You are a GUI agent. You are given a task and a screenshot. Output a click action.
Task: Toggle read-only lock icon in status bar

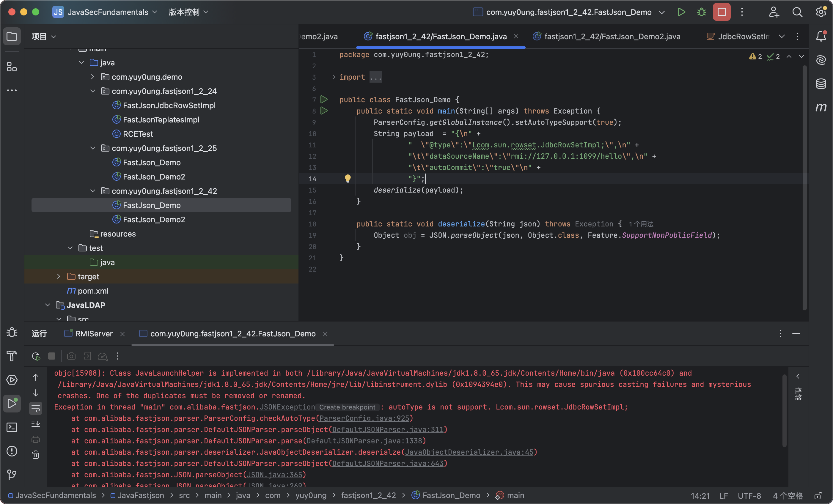(818, 496)
